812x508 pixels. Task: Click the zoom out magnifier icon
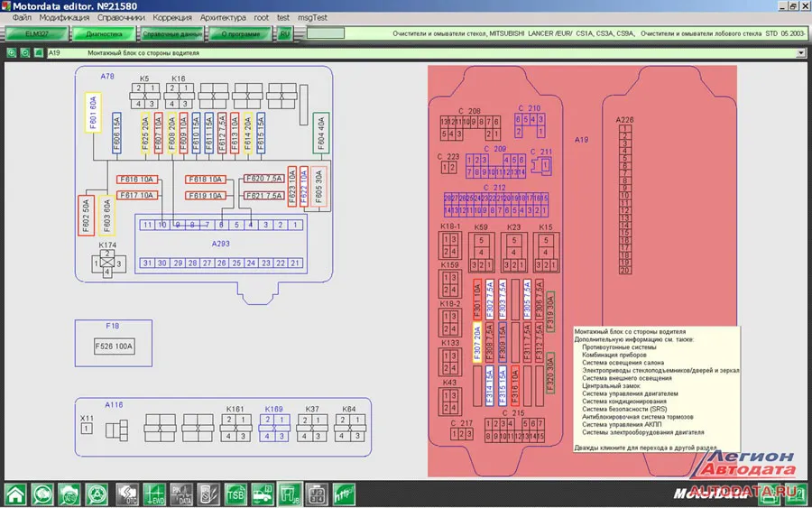[25, 53]
